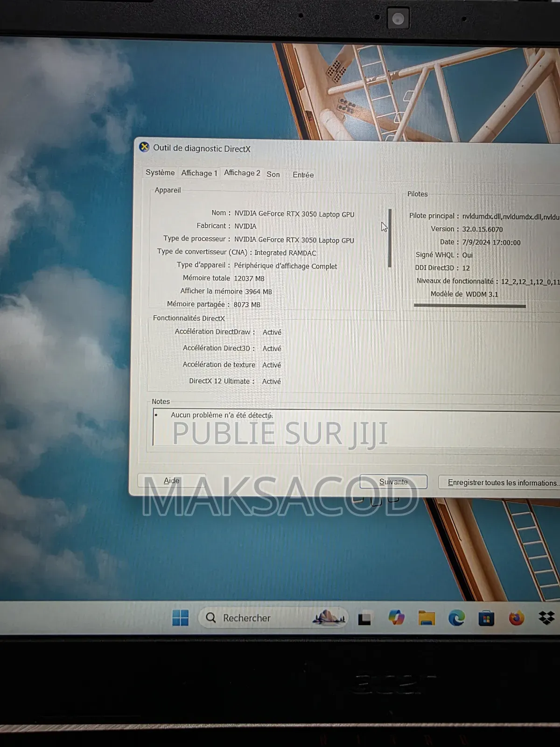
Task: Launch Copilot from the taskbar
Action: (x=396, y=618)
